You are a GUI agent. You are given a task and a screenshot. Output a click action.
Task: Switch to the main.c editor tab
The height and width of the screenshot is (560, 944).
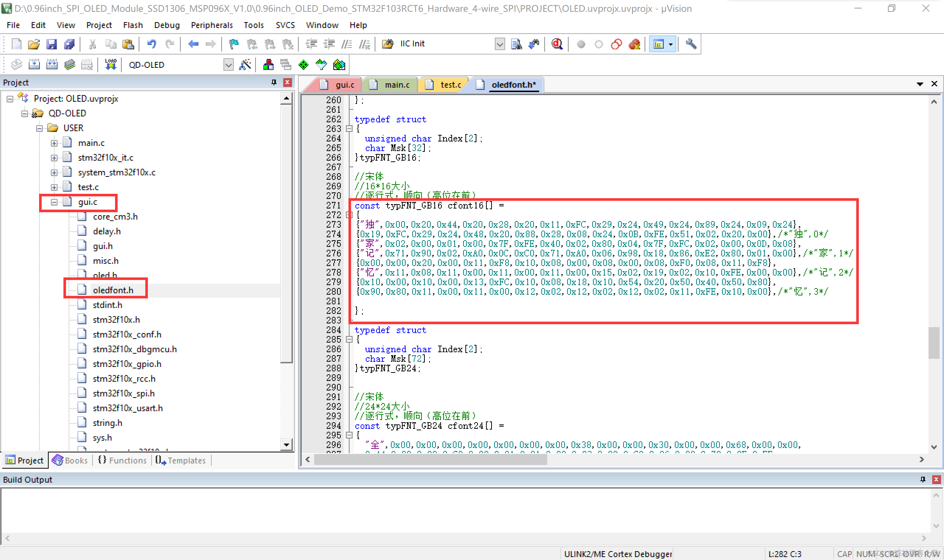pos(390,84)
